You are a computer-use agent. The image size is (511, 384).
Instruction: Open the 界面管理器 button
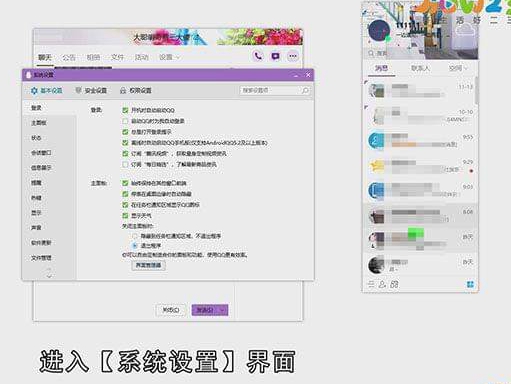149,265
